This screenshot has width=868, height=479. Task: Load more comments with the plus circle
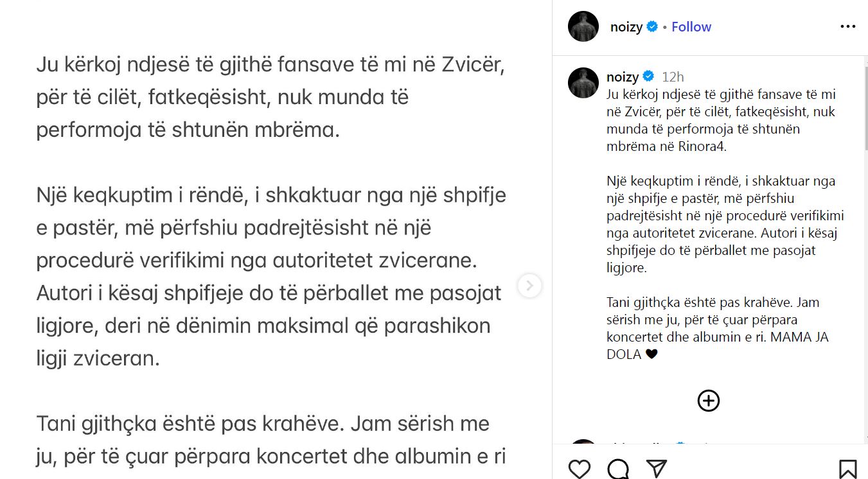[709, 401]
